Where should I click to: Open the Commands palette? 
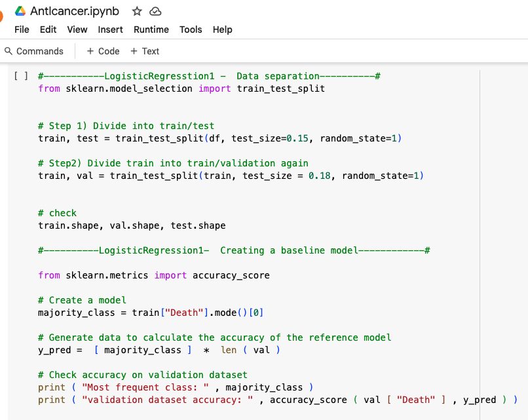click(x=39, y=51)
